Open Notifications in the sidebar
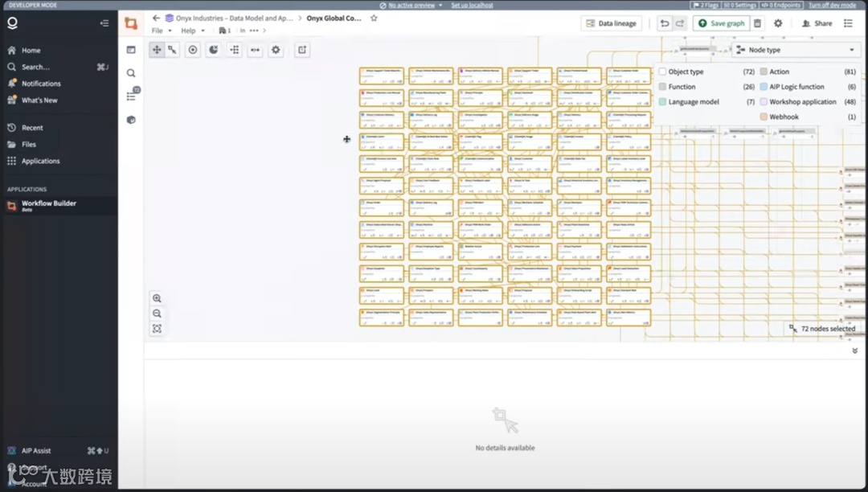 click(x=41, y=84)
